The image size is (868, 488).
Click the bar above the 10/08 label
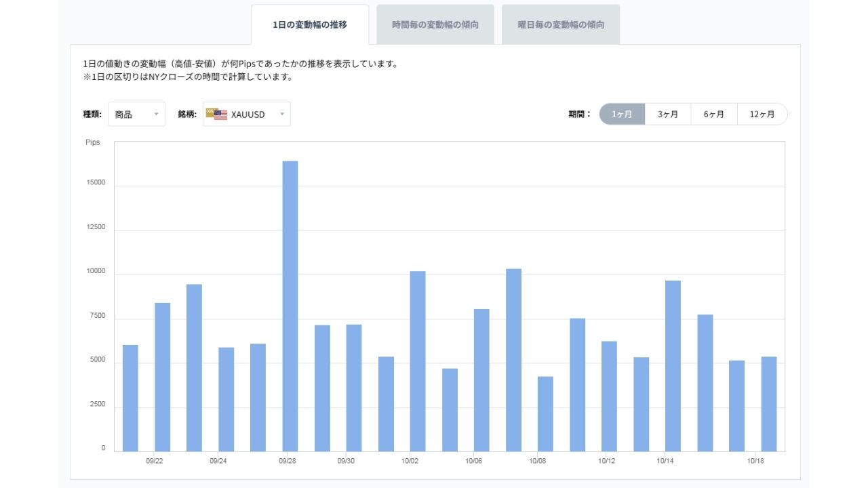pos(545,414)
